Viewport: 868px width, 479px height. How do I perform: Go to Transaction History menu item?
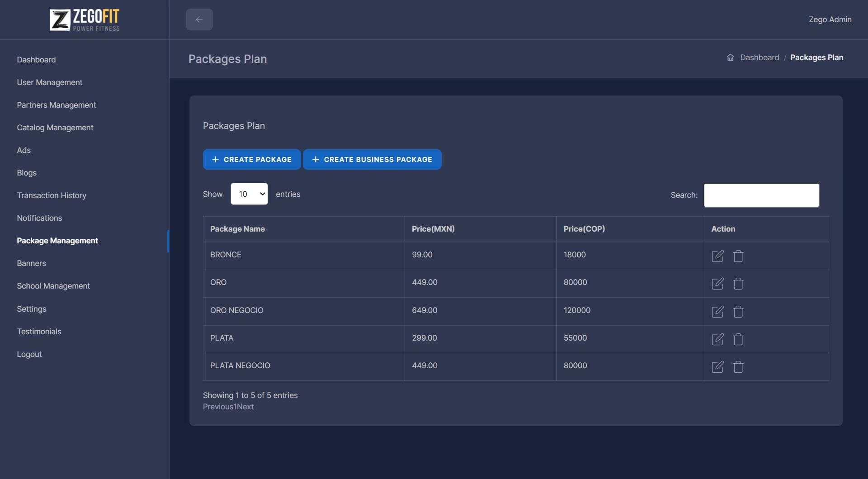point(52,195)
